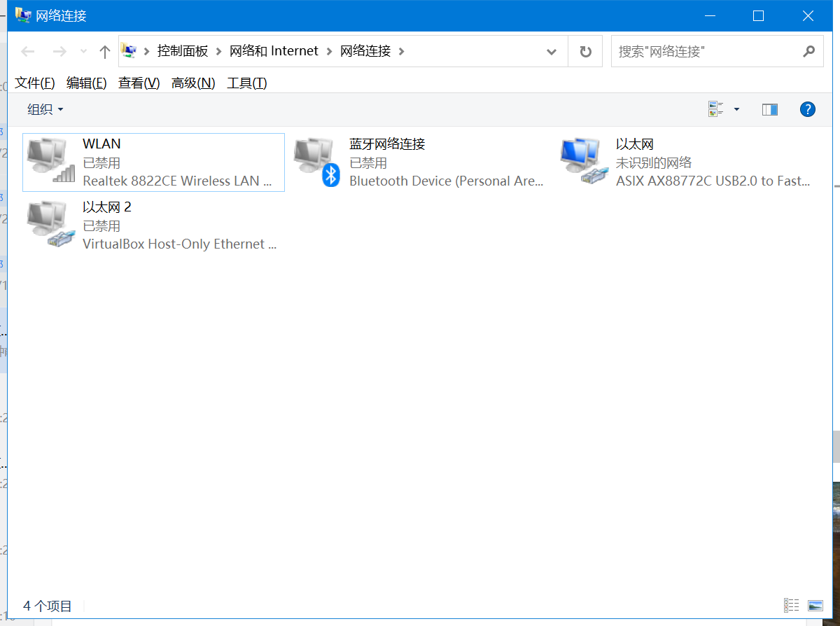Select the 蓝牙网络连接 Bluetooth adapter icon

[316, 161]
